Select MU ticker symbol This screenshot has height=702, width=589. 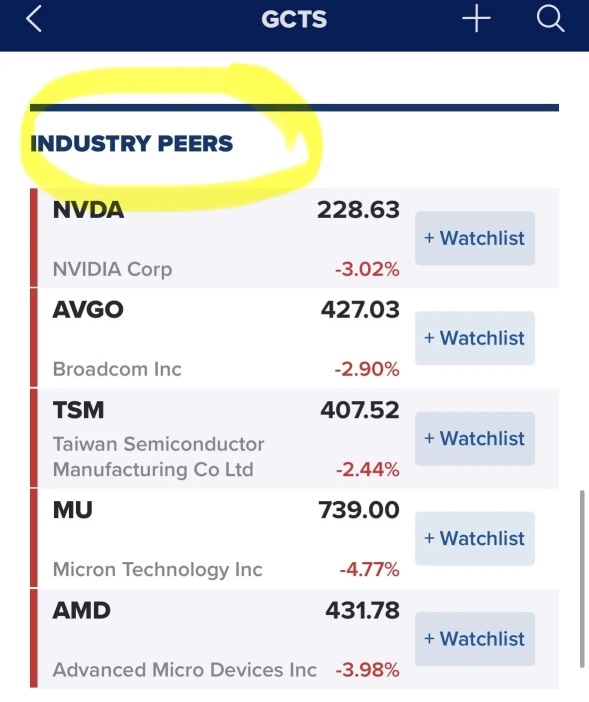73,510
